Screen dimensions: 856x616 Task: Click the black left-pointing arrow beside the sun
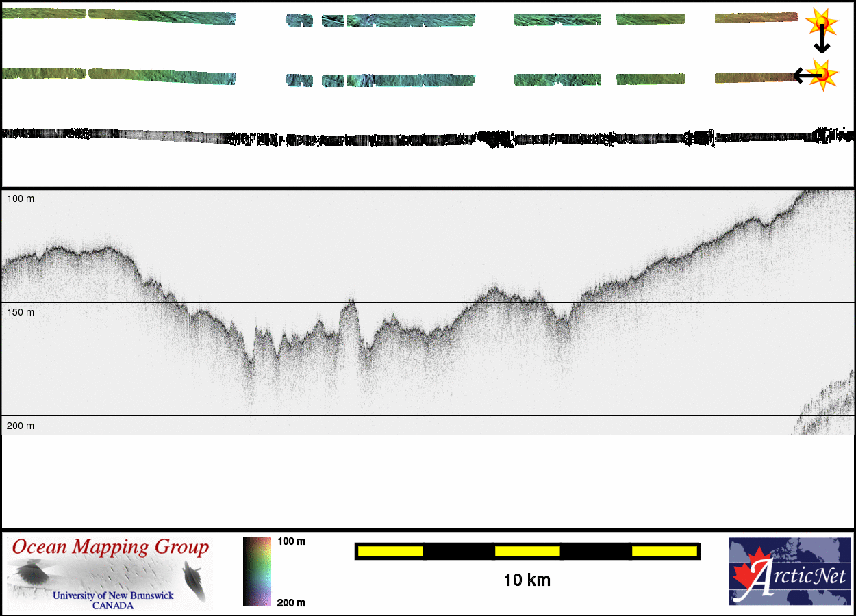click(x=803, y=75)
